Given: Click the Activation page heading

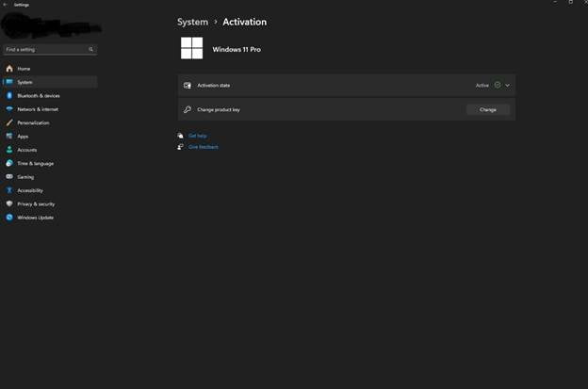Looking at the screenshot, I should [244, 22].
